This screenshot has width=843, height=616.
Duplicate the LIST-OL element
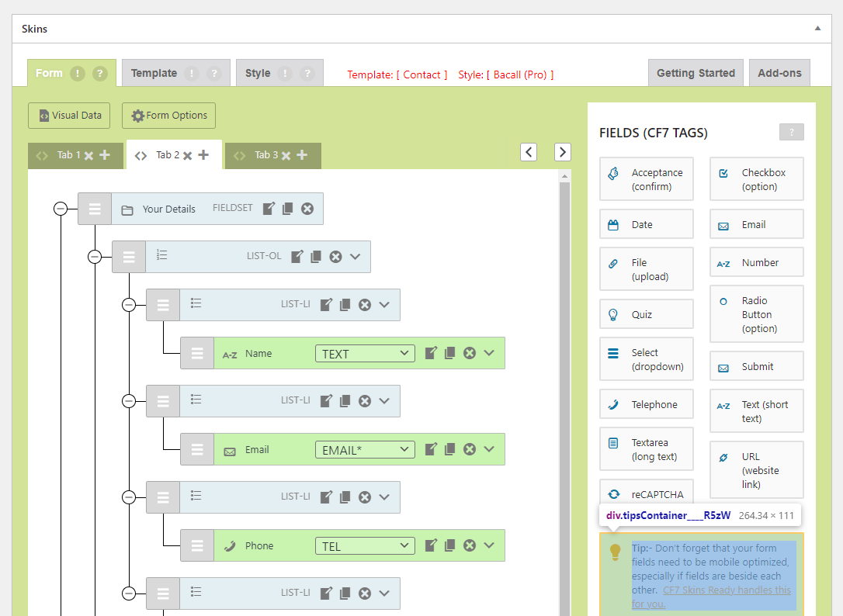[316, 257]
